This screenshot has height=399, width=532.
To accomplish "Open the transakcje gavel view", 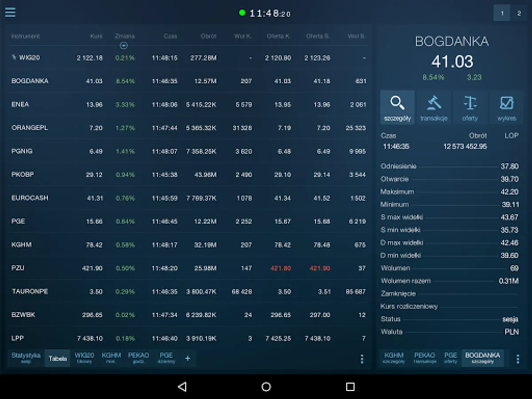I will (x=434, y=107).
